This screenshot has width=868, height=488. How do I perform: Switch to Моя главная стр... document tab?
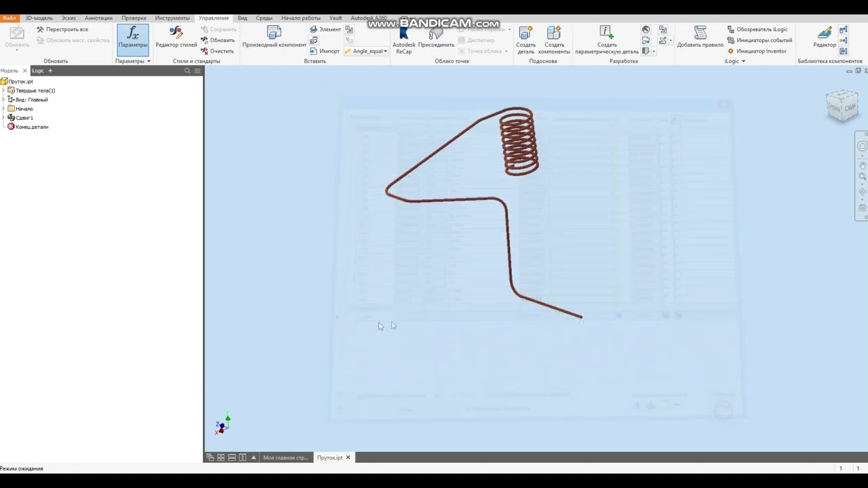pyautogui.click(x=285, y=457)
